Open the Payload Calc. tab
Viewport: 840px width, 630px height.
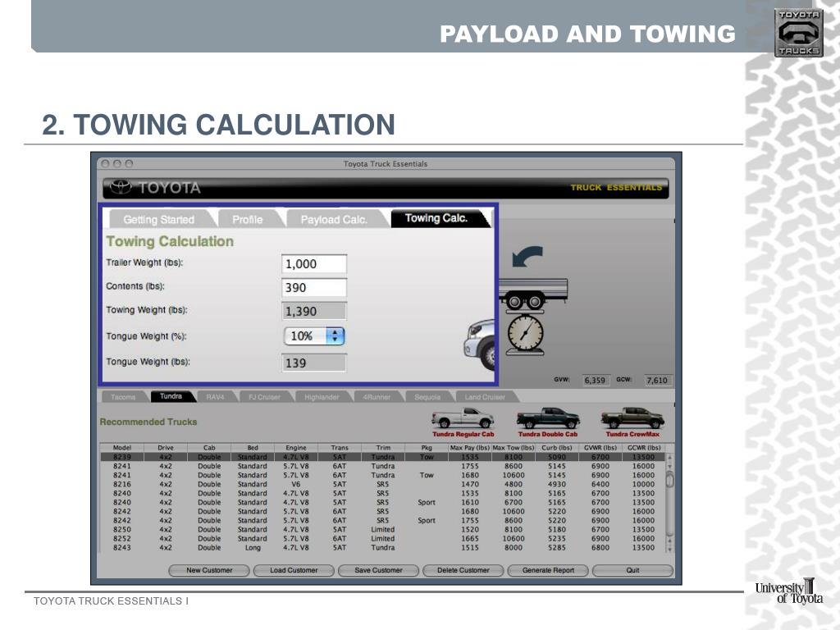tap(335, 220)
